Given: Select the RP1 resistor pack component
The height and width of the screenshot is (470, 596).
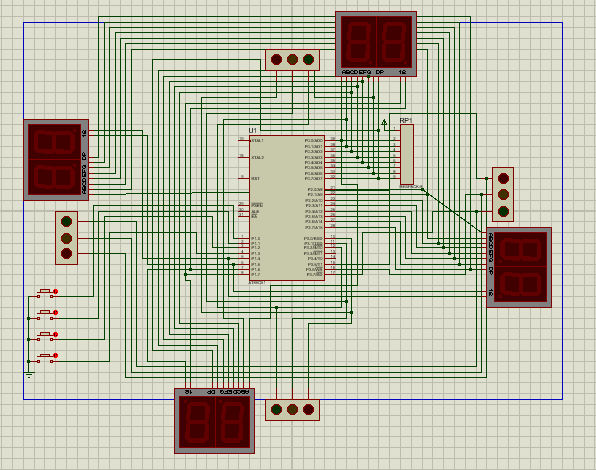Looking at the screenshot, I should tap(407, 154).
